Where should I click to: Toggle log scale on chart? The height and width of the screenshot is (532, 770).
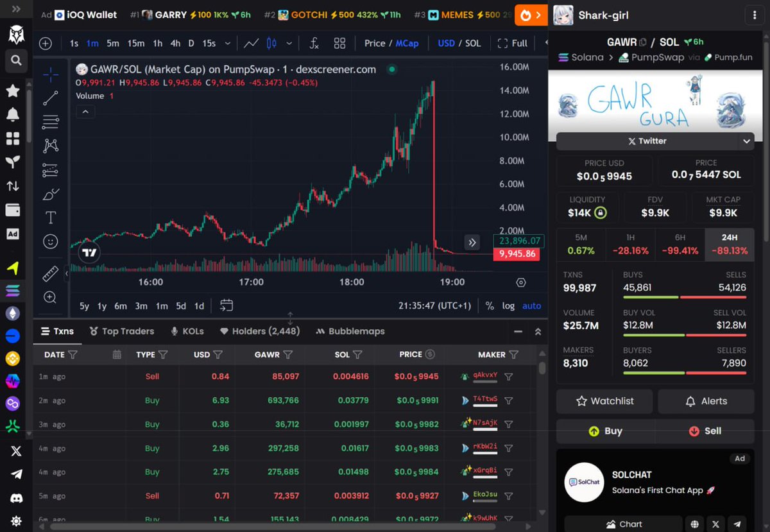click(x=508, y=305)
